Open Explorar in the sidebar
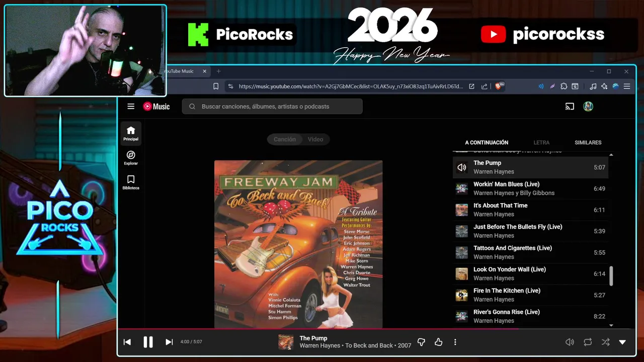The height and width of the screenshot is (362, 644). (131, 158)
